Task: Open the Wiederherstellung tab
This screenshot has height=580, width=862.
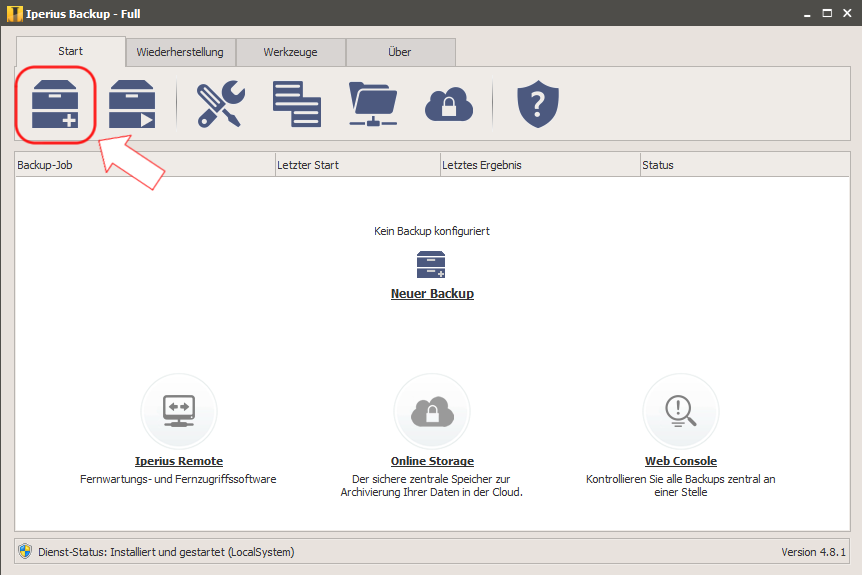Action: coord(180,52)
